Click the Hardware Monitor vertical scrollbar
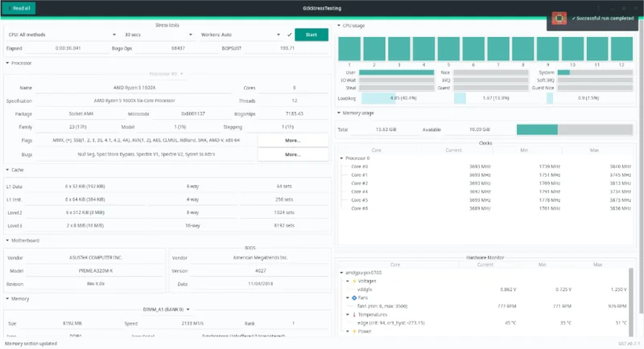The height and width of the screenshot is (349, 644). pyautogui.click(x=631, y=302)
